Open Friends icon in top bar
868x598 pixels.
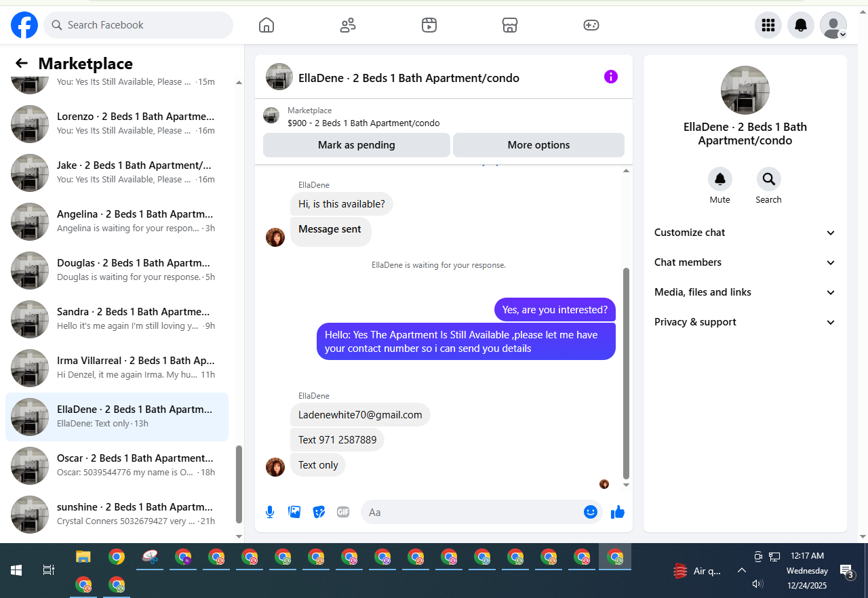(348, 25)
